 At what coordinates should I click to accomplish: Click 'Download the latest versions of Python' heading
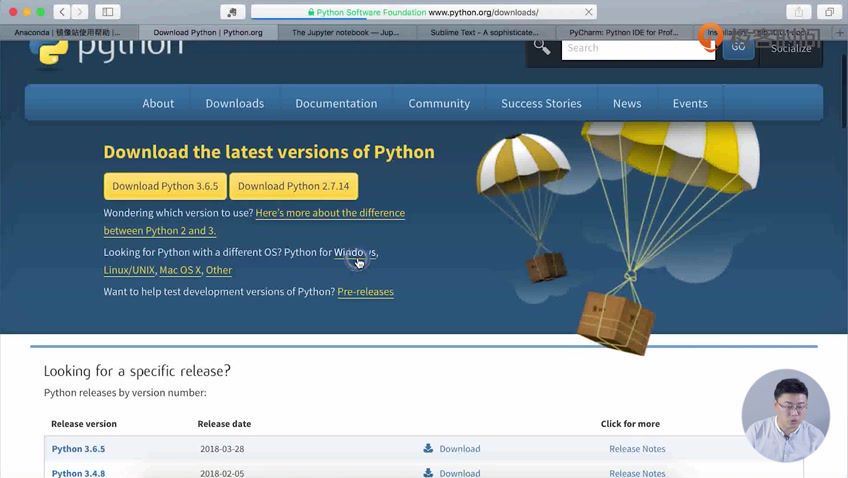[269, 152]
